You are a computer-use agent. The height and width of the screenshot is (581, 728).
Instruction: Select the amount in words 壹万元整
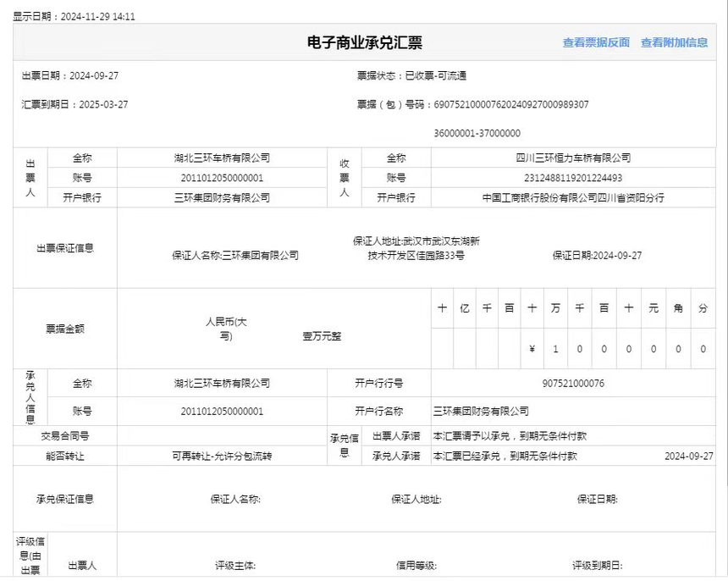(x=322, y=336)
